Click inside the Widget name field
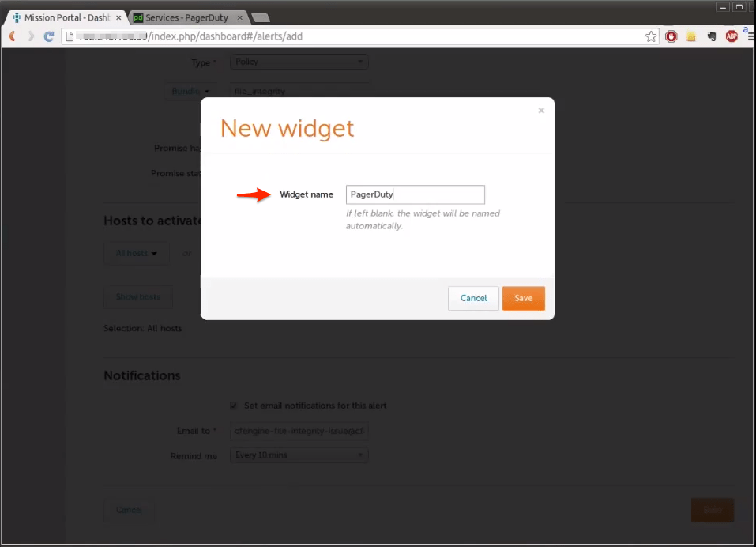Screen dimensions: 756x547 click(x=415, y=194)
